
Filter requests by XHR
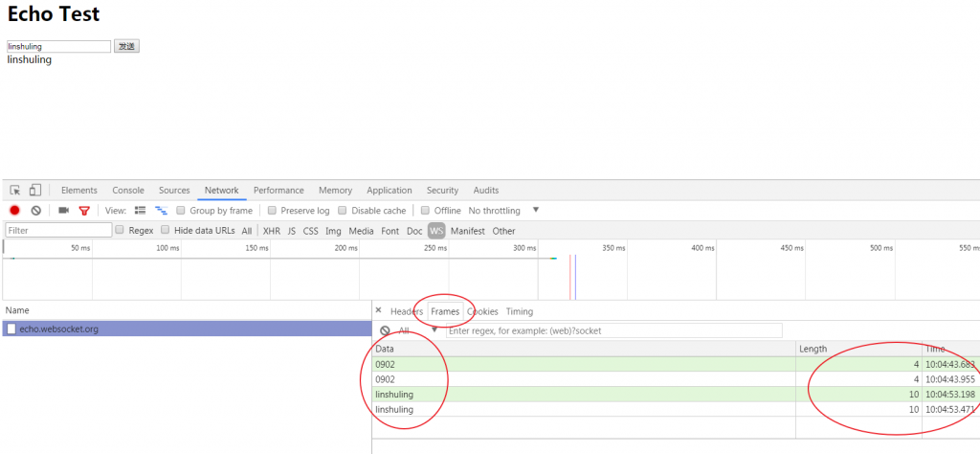pos(272,231)
